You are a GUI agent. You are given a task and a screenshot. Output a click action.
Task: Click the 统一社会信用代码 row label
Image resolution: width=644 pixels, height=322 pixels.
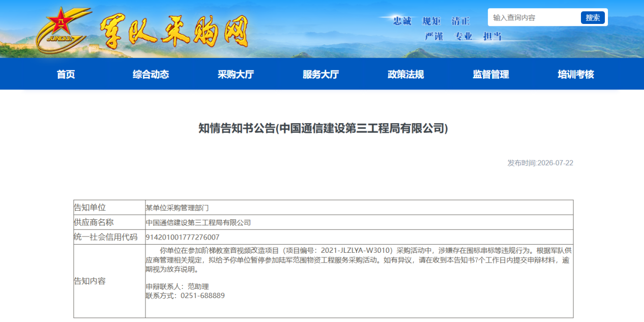pyautogui.click(x=106, y=237)
